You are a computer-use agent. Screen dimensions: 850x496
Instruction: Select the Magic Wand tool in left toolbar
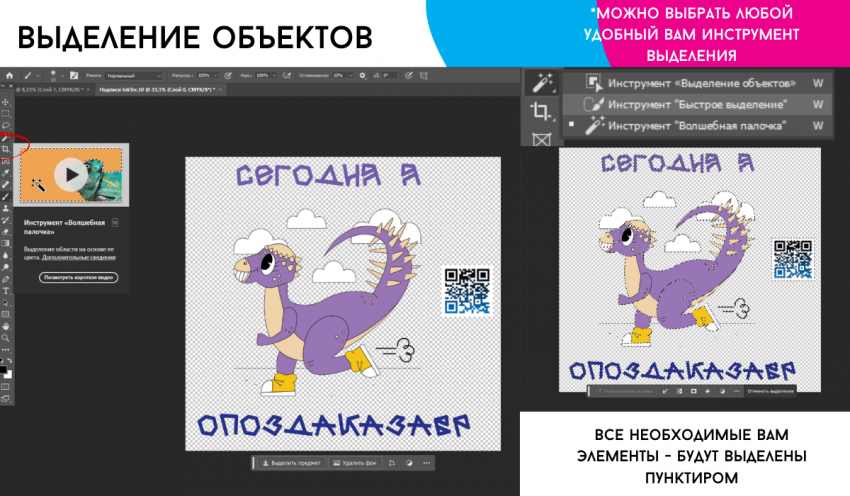5,138
